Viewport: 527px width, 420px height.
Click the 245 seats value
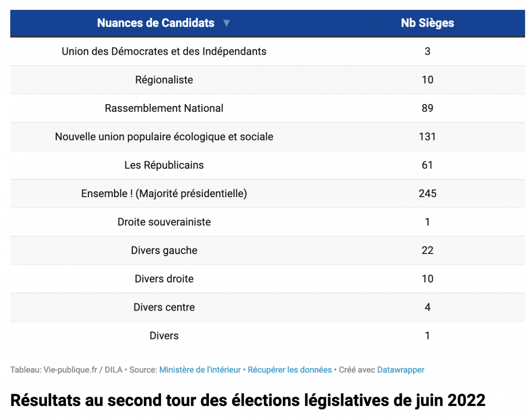point(427,194)
